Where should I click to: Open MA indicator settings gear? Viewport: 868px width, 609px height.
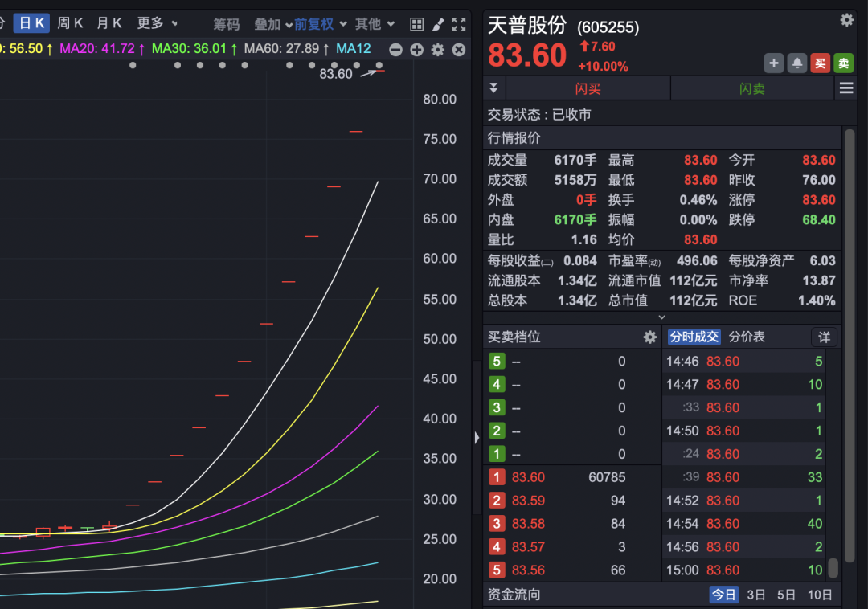437,50
